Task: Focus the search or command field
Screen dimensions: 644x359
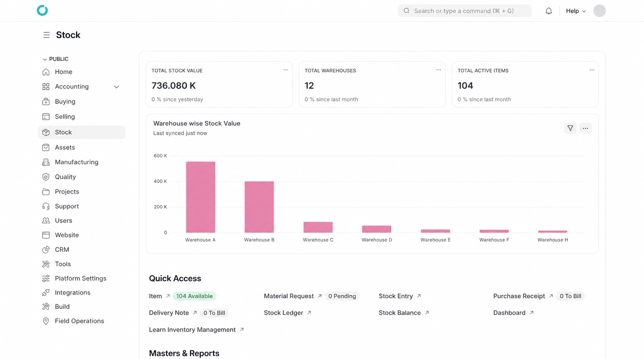Action: (x=464, y=11)
